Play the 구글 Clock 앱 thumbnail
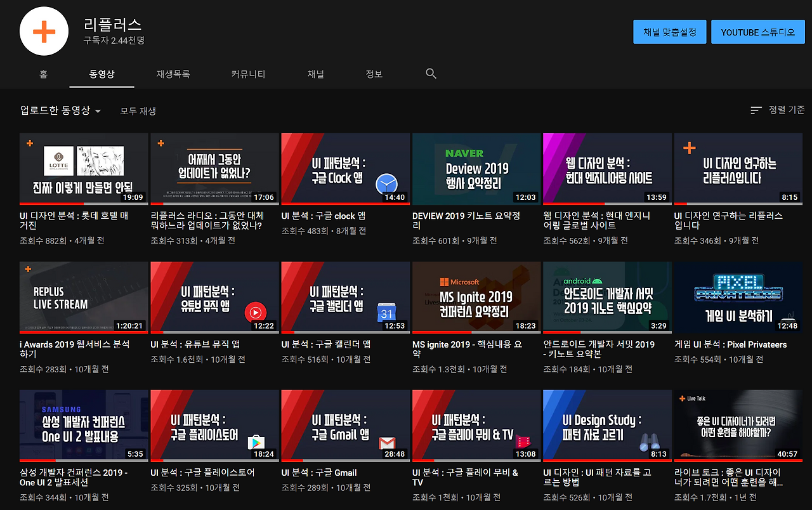 346,169
